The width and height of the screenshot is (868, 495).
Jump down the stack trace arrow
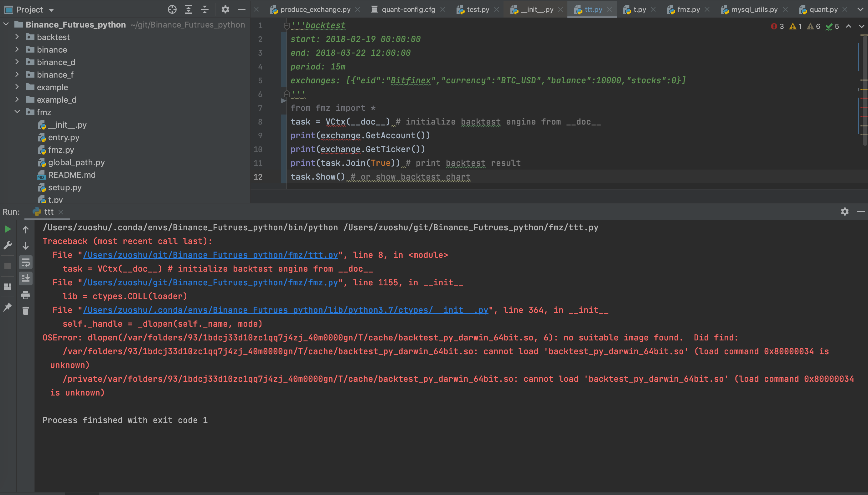[25, 246]
